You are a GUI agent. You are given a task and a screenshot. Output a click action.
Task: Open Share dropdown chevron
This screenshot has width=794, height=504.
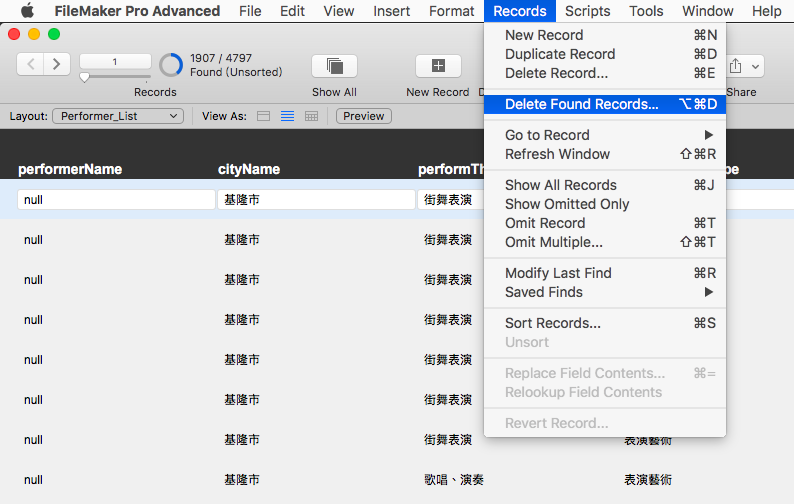pyautogui.click(x=755, y=66)
